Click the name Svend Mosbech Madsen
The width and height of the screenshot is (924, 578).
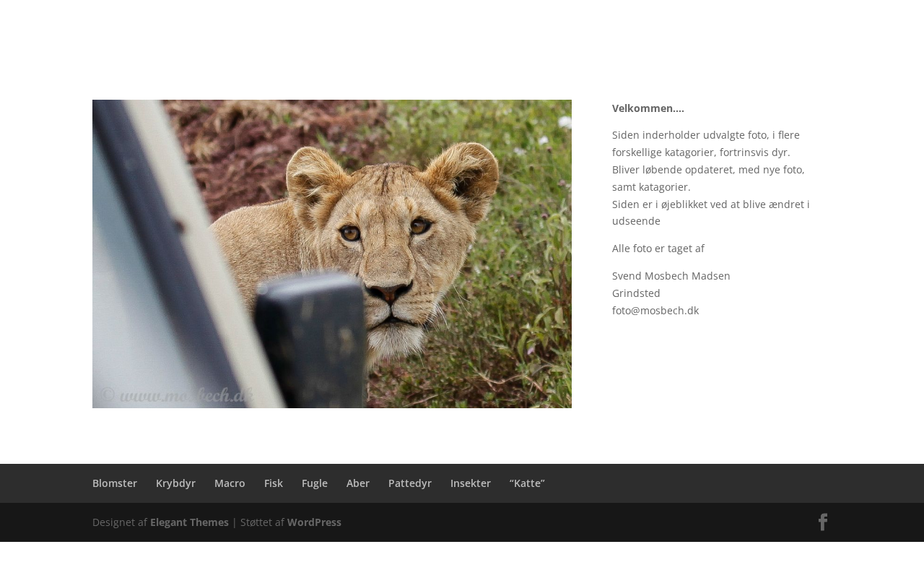pos(671,276)
